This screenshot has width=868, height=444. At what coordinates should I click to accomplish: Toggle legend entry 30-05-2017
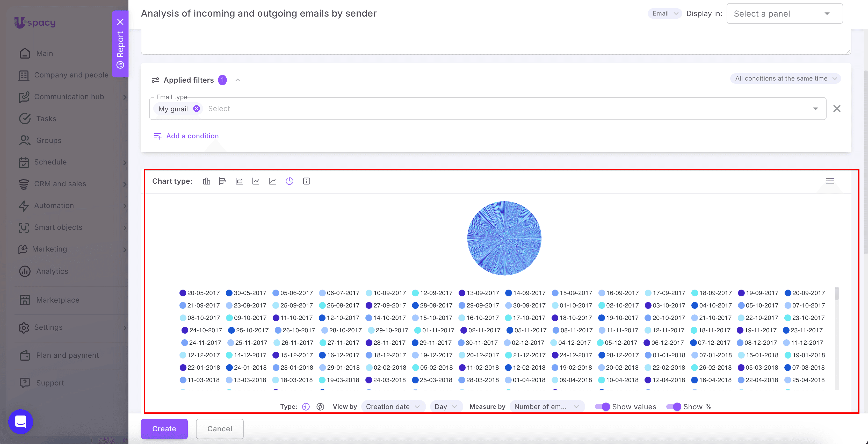pyautogui.click(x=246, y=293)
